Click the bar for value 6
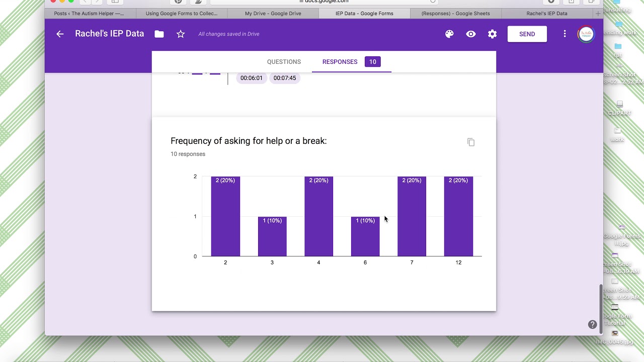Image resolution: width=644 pixels, height=362 pixels. (365, 236)
